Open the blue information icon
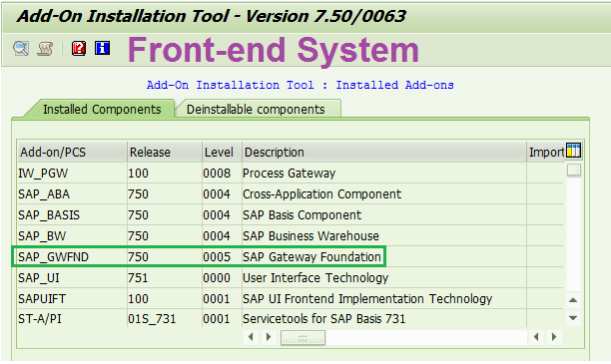Viewport: 611px width, 364px height. pos(102,48)
